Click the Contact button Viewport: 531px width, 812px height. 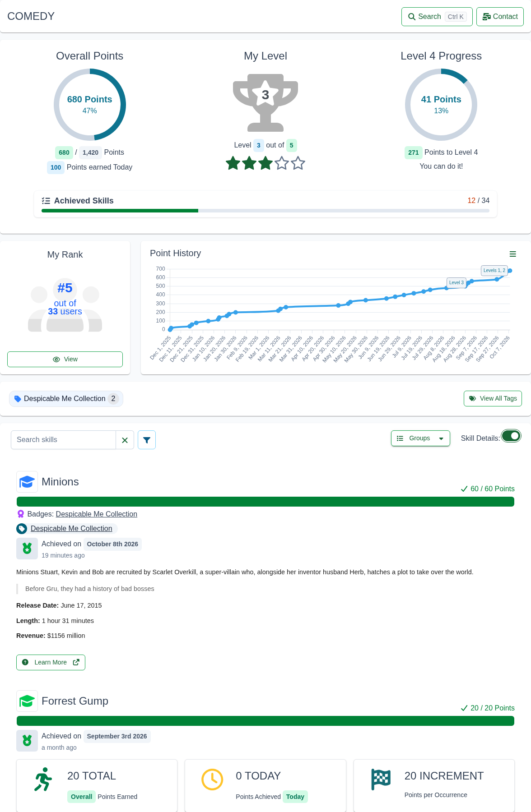pos(500,17)
